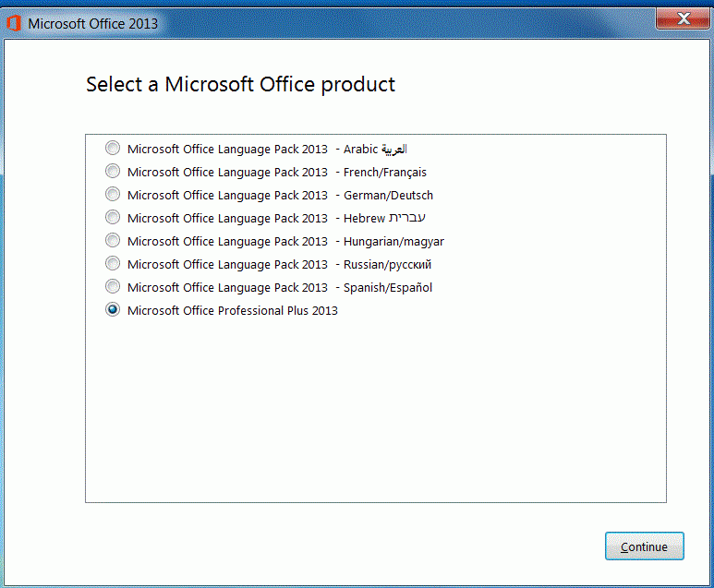
Task: Click the 'Spanish/Español' label text
Action: (388, 288)
